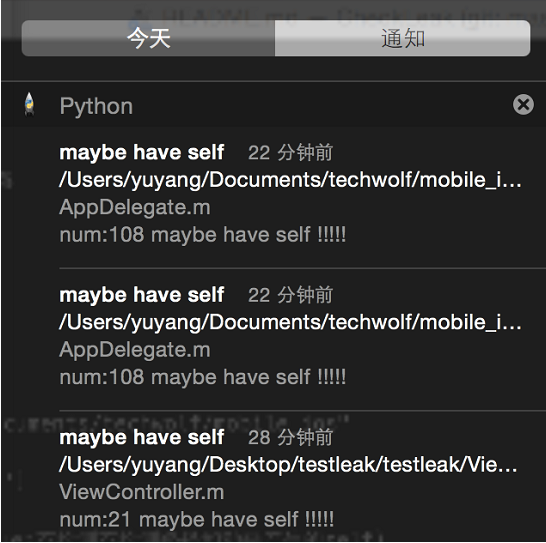Image resolution: width=546 pixels, height=543 pixels.
Task: Click the middle notification's num:108 message line
Action: 203,377
